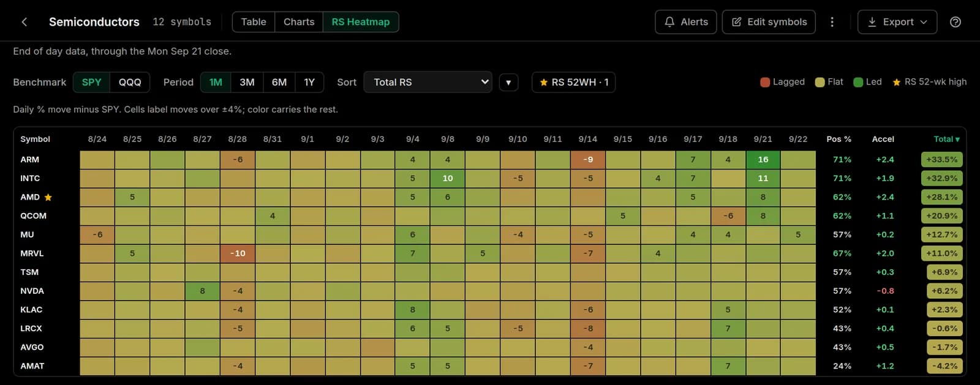Click the Pos % column header
Viewport: 980px width, 385px height.
839,139
